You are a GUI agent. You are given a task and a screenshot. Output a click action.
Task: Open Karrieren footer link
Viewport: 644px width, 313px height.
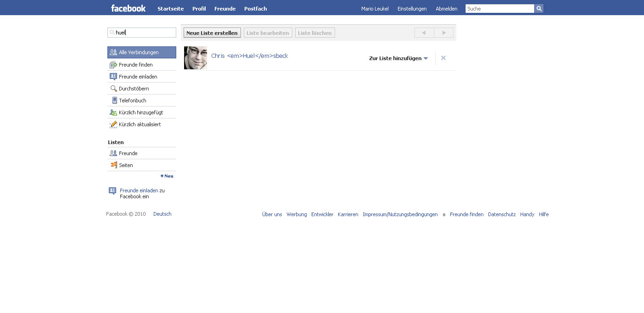pyautogui.click(x=348, y=214)
